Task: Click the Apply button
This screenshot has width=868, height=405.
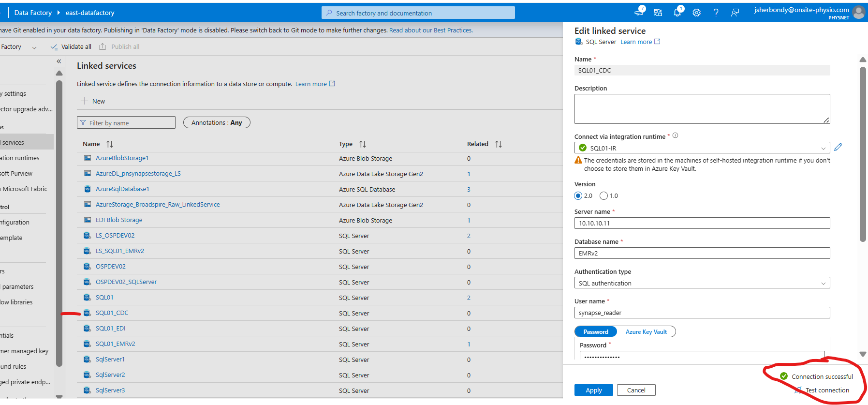Action: (x=594, y=390)
